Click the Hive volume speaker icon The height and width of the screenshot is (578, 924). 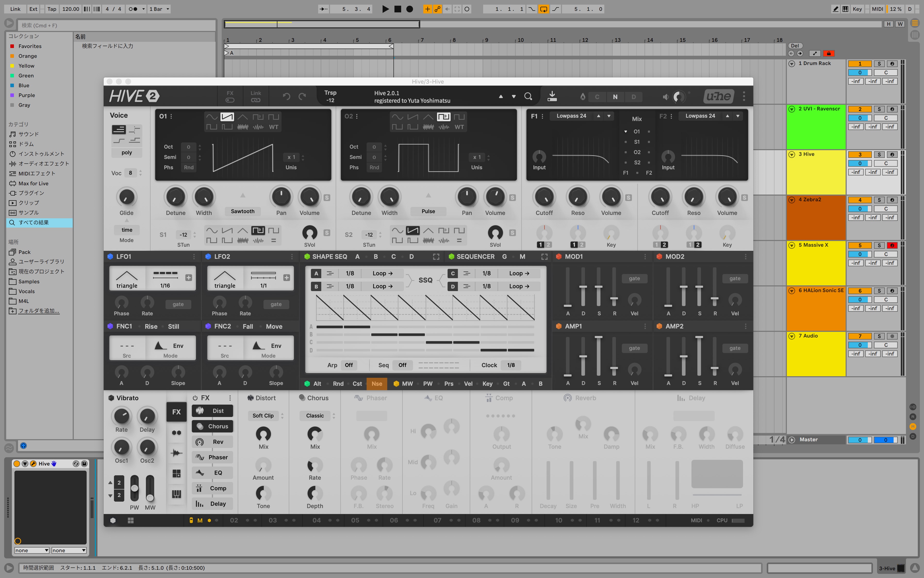pos(665,97)
